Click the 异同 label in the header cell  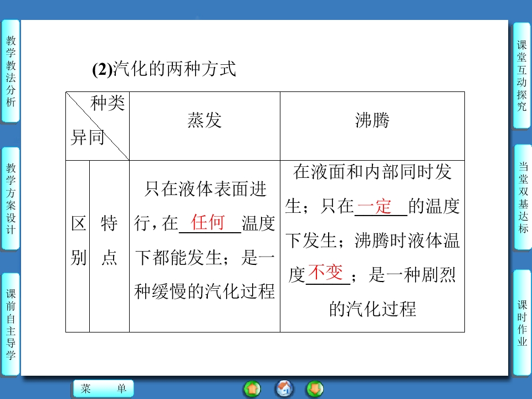coord(88,137)
